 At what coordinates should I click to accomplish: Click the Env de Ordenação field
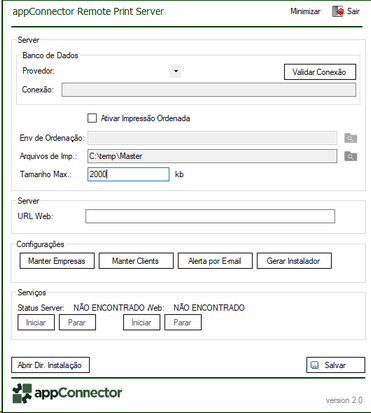coord(212,138)
